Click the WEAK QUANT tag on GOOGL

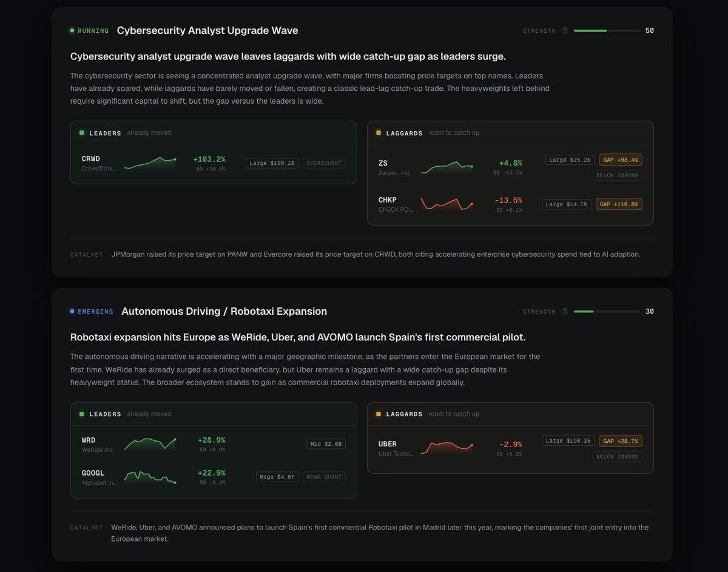tap(324, 477)
